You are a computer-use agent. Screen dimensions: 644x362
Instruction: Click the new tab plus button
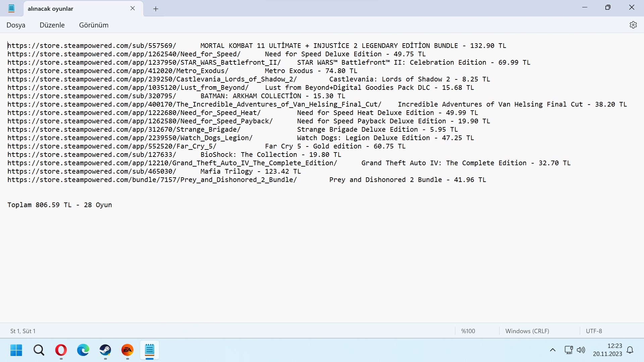(x=156, y=8)
